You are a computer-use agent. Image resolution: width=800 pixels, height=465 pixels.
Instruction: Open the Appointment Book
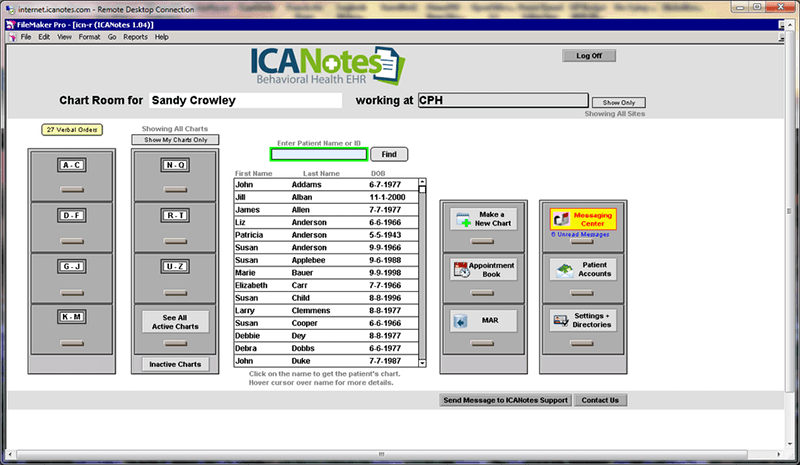[x=484, y=268]
